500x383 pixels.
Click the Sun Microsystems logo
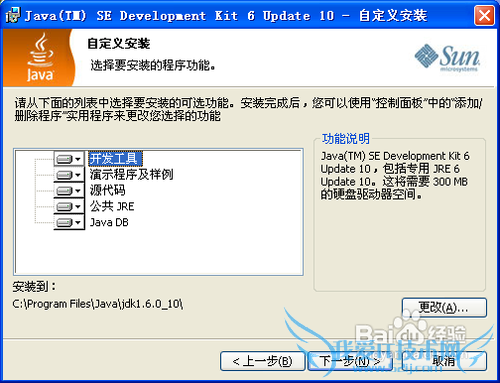[447, 57]
